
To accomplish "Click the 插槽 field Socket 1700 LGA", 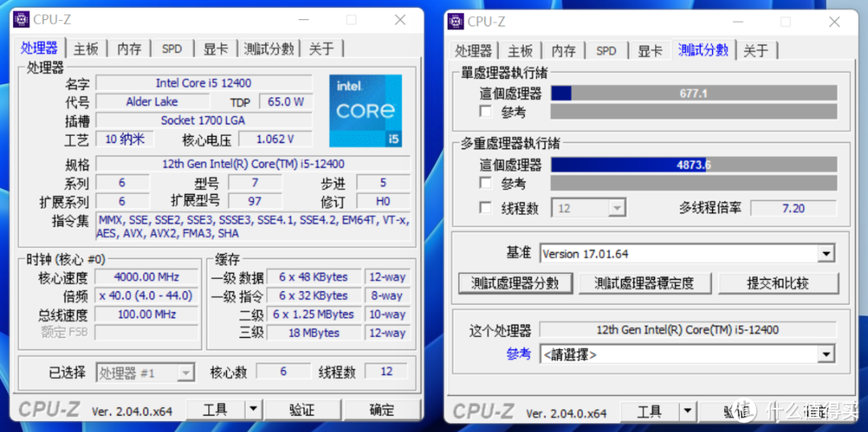I will pos(203,120).
